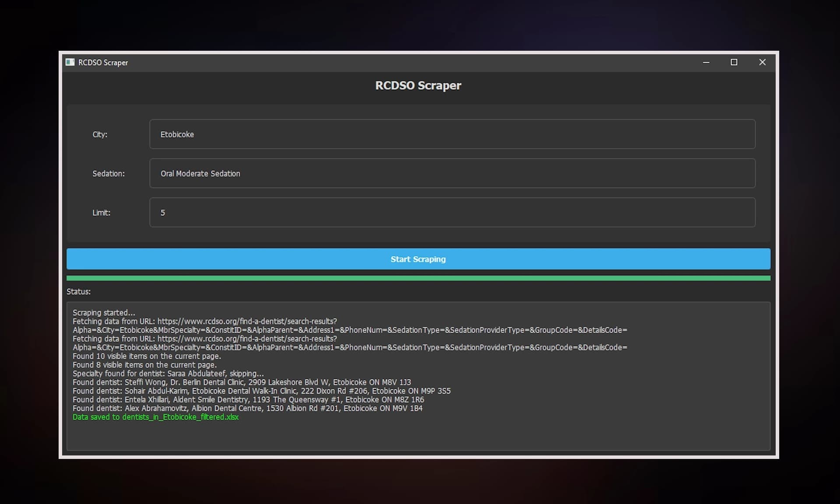Screen dimensions: 840x504
Task: Click the 'Found 8 visible items' log line
Action: pyautogui.click(x=145, y=365)
